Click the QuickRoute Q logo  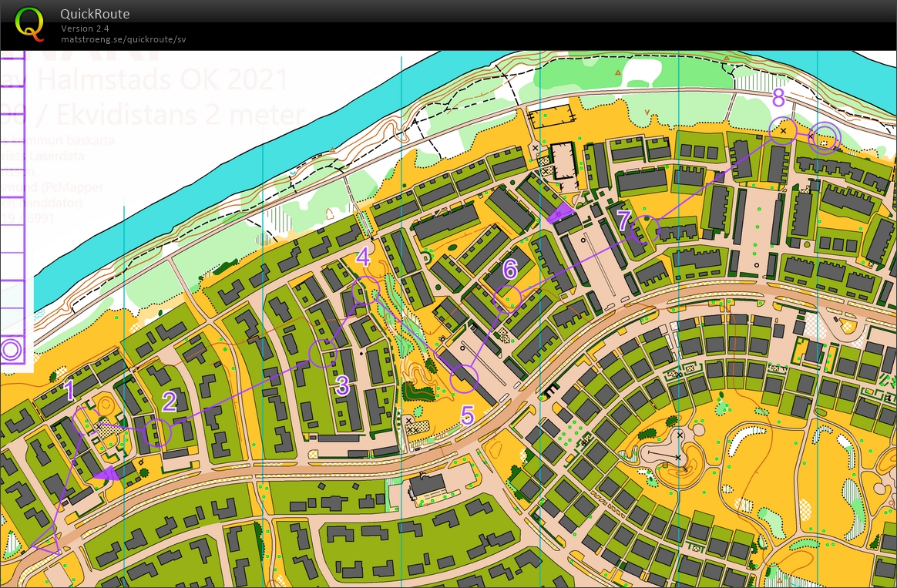point(29,23)
